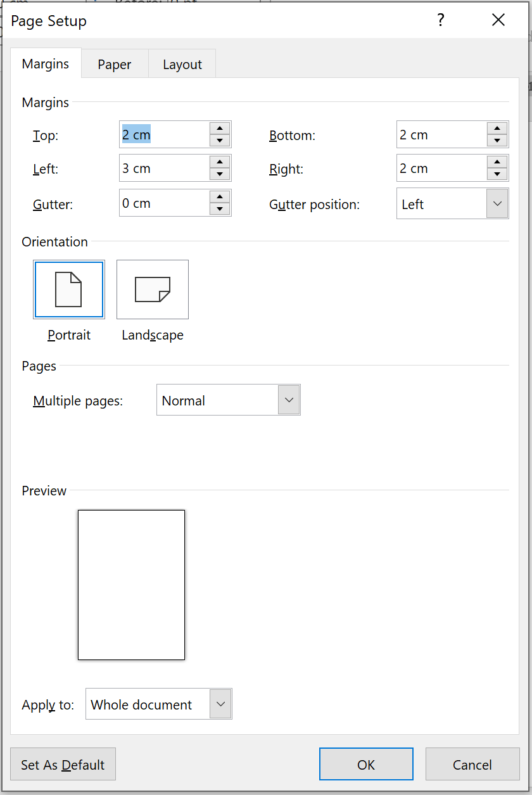Select the Portrait orientation icon
The width and height of the screenshot is (532, 795).
[x=69, y=289]
